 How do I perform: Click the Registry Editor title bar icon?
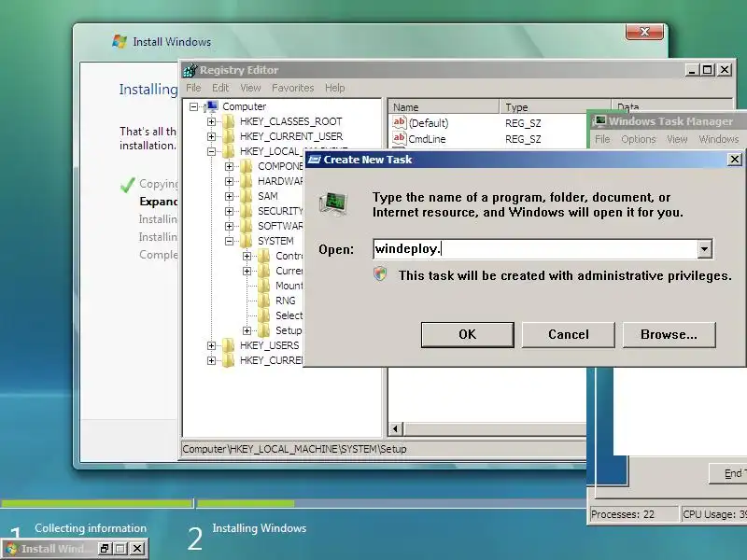pos(190,70)
